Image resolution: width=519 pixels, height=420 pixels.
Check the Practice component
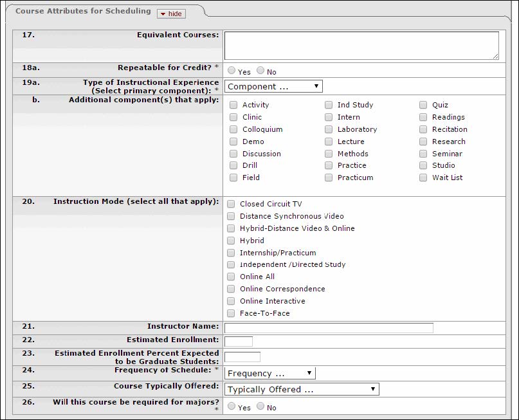pos(329,165)
